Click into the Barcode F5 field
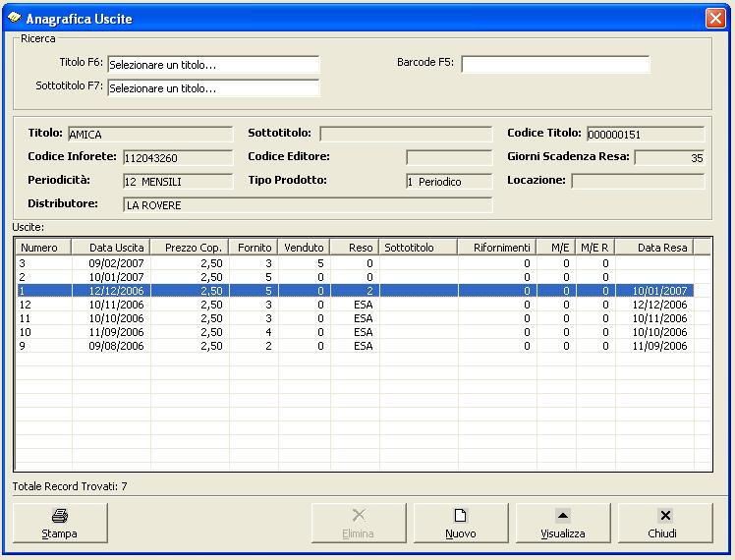 click(555, 64)
